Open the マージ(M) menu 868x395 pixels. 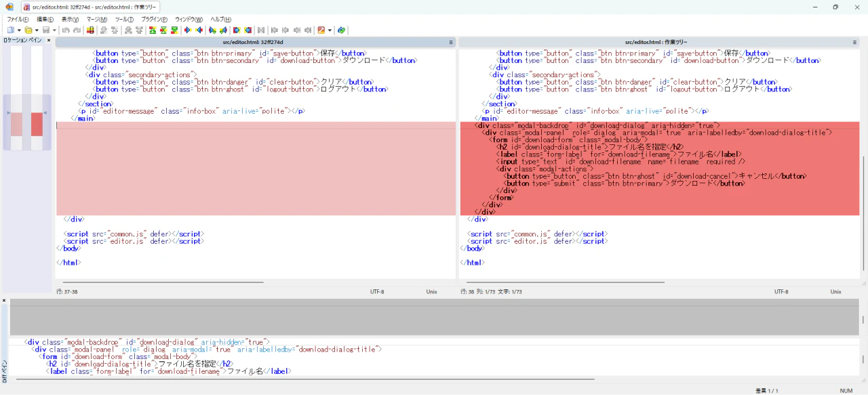tap(97, 19)
